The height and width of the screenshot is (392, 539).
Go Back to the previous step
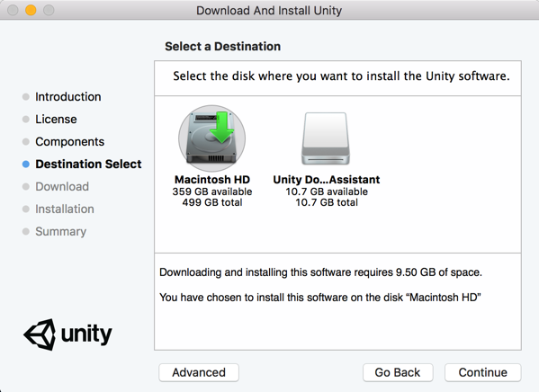(398, 372)
